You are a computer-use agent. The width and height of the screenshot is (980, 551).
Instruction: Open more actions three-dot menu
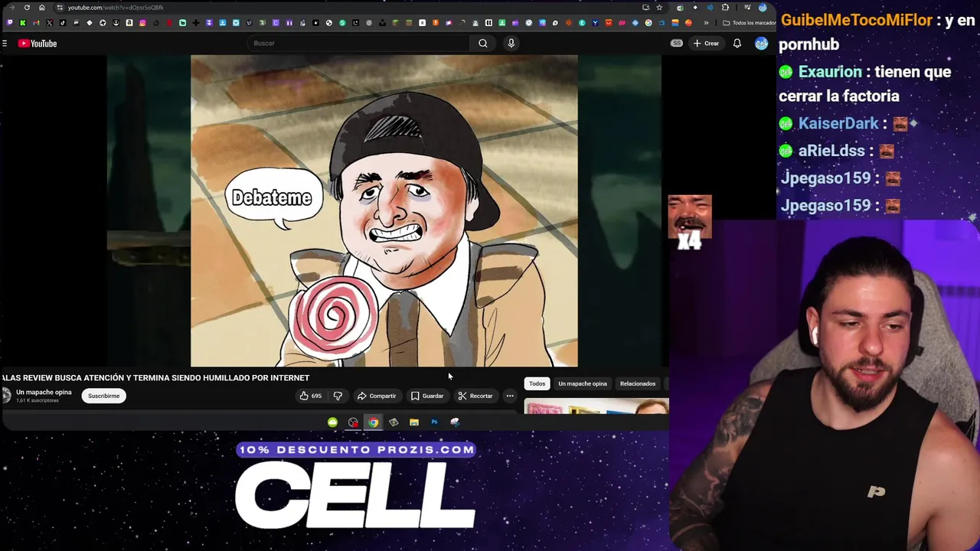pos(510,396)
